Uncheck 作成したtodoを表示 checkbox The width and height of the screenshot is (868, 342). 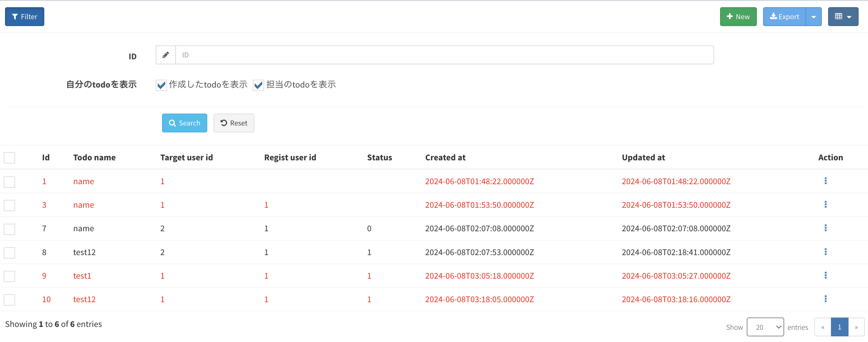tap(161, 85)
